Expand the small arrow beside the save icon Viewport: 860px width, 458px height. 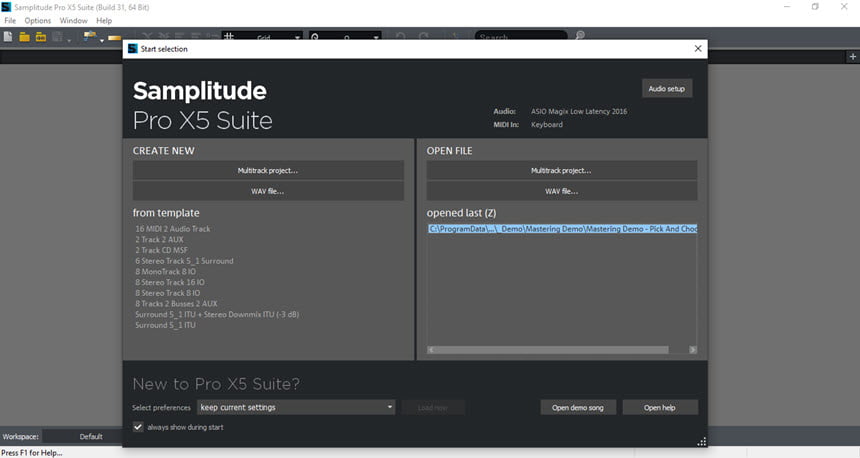69,40
